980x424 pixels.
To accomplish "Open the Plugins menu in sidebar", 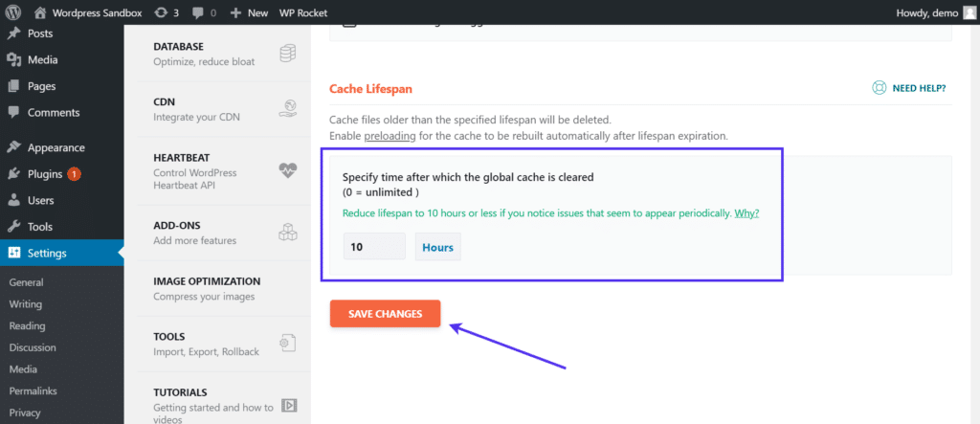I will (45, 174).
